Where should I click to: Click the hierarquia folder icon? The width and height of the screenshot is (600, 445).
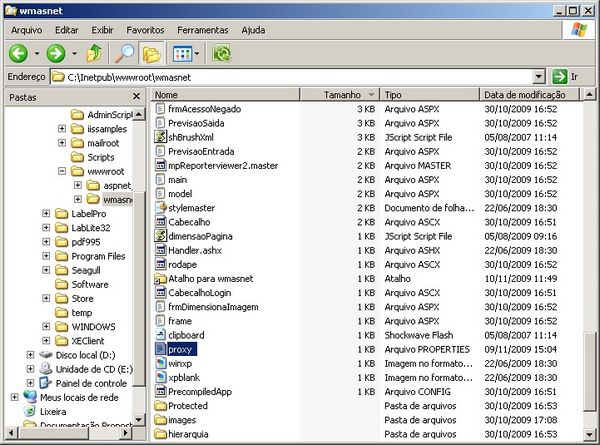160,434
